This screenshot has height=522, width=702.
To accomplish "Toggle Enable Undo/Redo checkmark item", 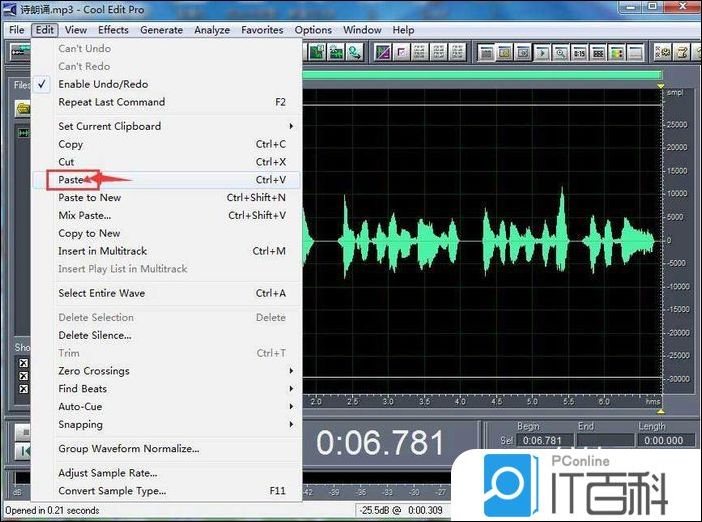I will click(x=103, y=84).
